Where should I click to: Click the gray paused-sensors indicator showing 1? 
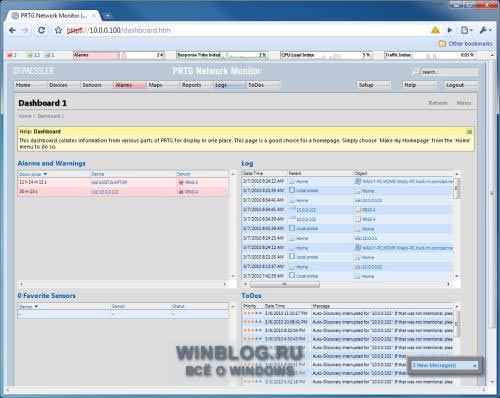(x=50, y=55)
